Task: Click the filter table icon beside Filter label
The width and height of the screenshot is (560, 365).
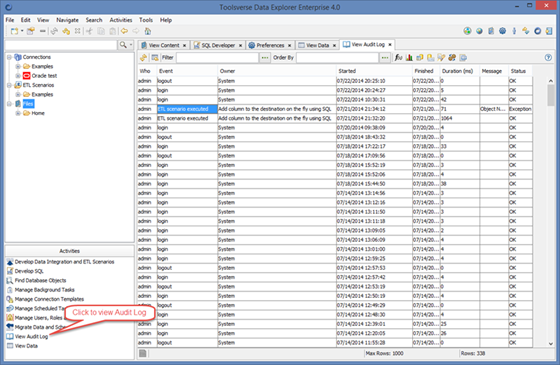Action: point(155,58)
